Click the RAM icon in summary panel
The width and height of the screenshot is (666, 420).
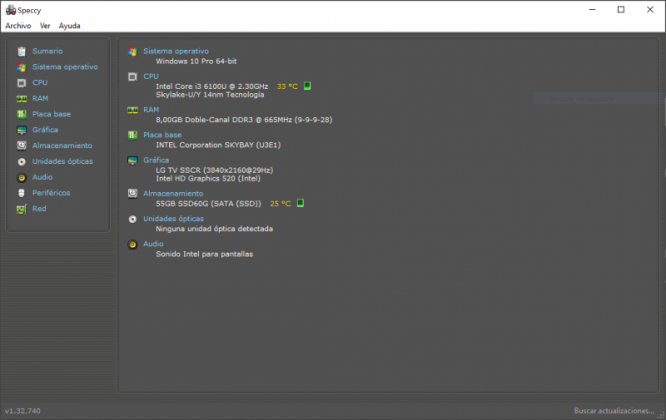[x=133, y=110]
